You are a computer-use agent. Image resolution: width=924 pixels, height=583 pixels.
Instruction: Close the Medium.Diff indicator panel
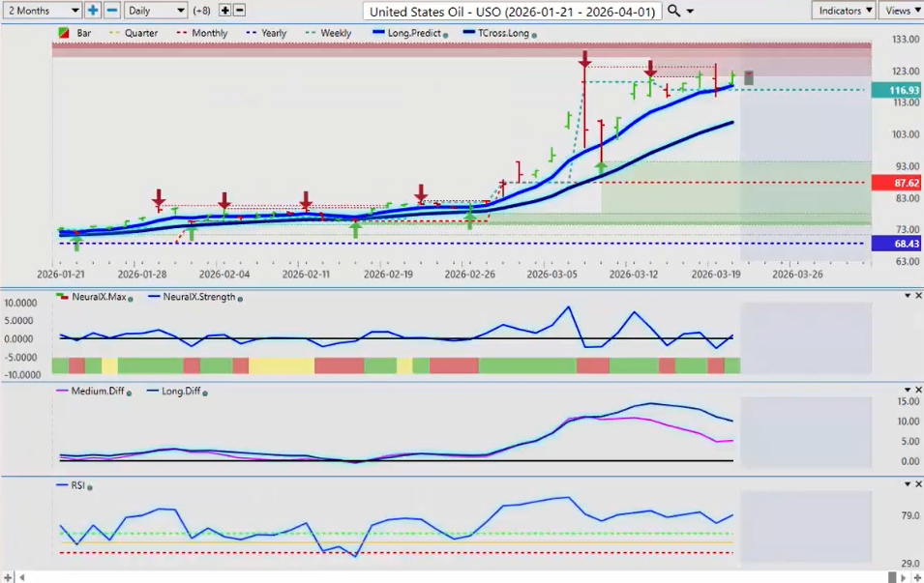918,390
